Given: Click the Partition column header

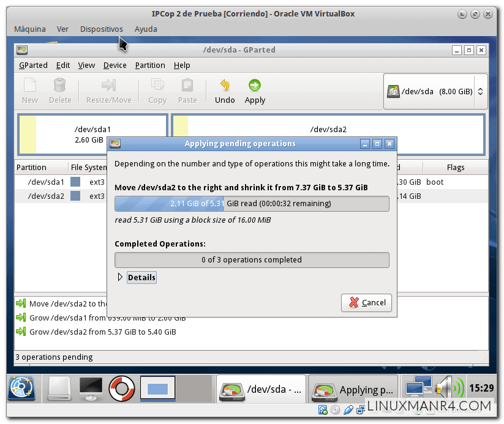Looking at the screenshot, I should pos(42,168).
